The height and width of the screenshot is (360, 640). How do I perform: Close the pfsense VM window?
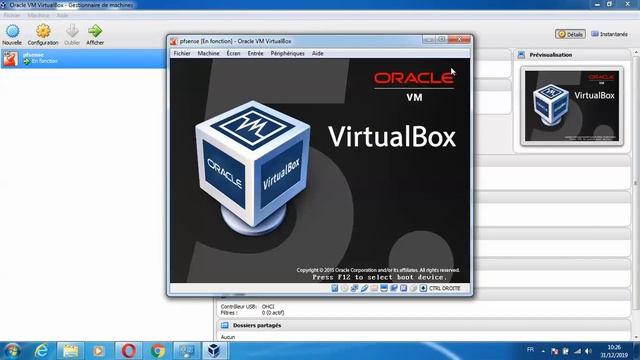click(459, 40)
